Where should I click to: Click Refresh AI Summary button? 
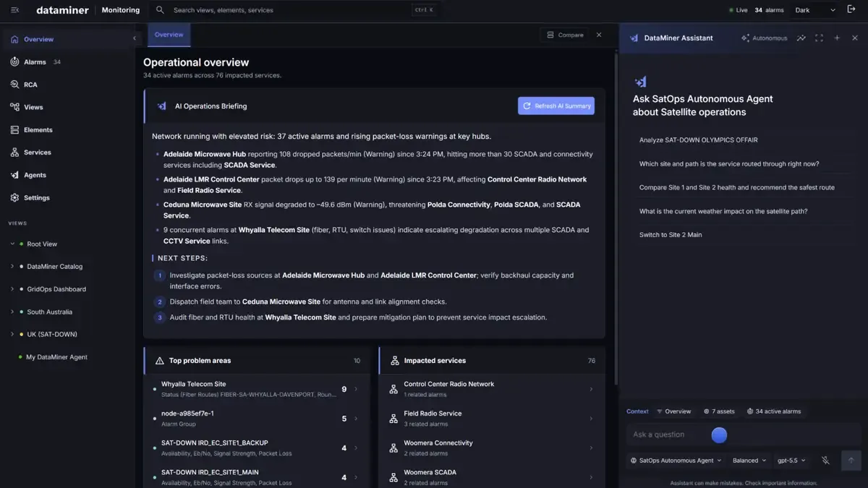pyautogui.click(x=556, y=106)
